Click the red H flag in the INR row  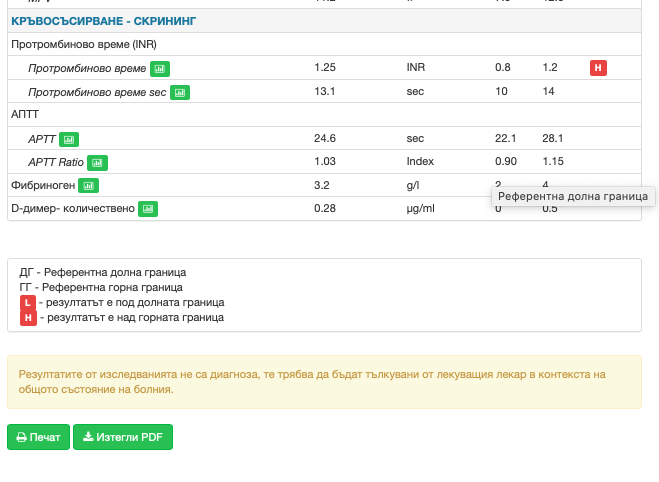(598, 68)
